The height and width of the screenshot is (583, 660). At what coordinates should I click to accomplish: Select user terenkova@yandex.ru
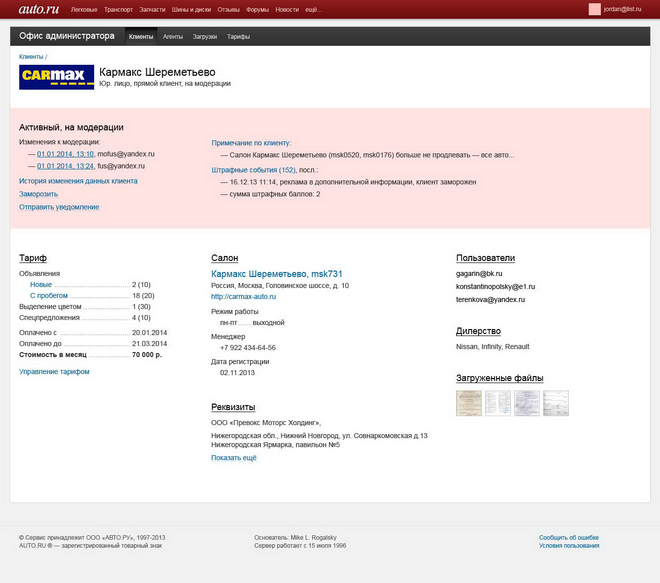click(490, 300)
